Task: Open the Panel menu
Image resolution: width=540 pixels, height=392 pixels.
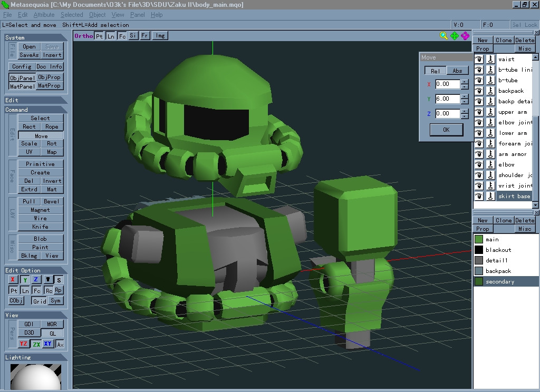Action: [138, 15]
